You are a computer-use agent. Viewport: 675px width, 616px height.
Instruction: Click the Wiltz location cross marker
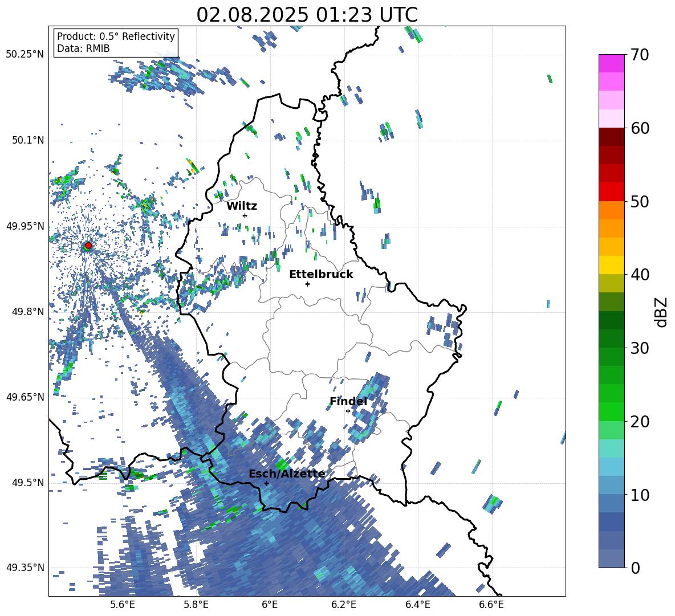coord(245,215)
